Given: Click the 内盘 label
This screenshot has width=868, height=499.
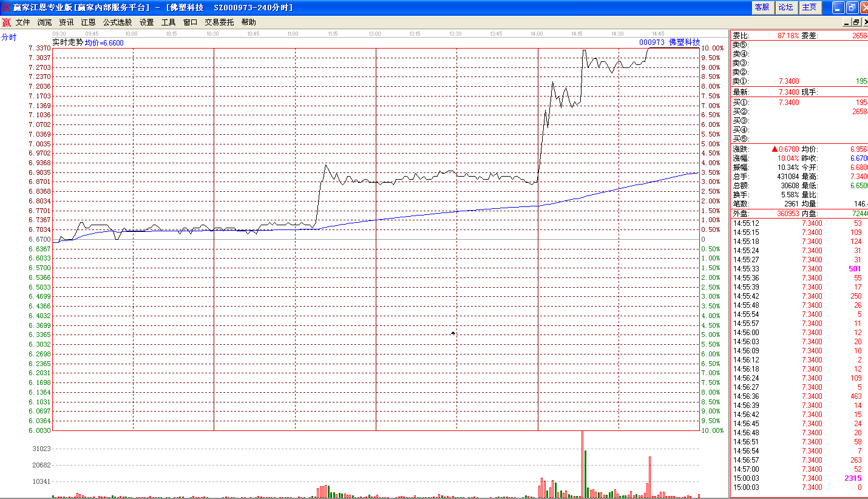Looking at the screenshot, I should coord(809,214).
